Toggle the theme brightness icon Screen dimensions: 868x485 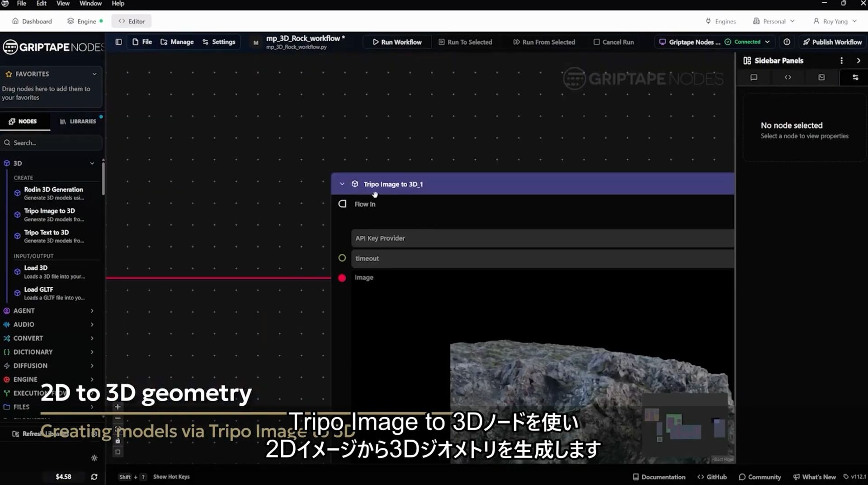[94, 458]
